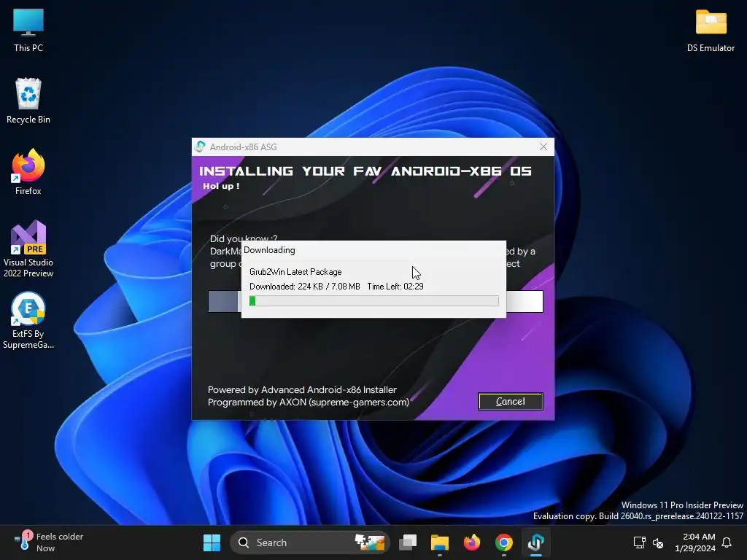Open the notifications bell icon
This screenshot has height=560, width=747.
[727, 542]
